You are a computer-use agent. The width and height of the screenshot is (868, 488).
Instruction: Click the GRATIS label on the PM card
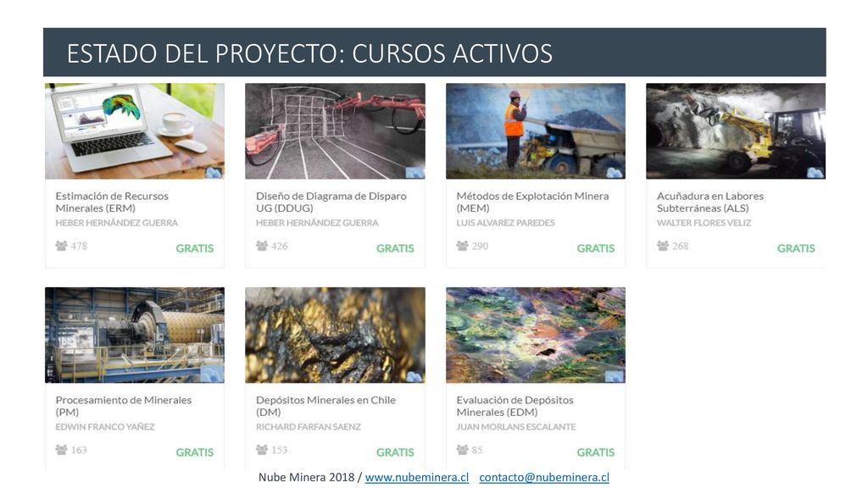pos(195,452)
